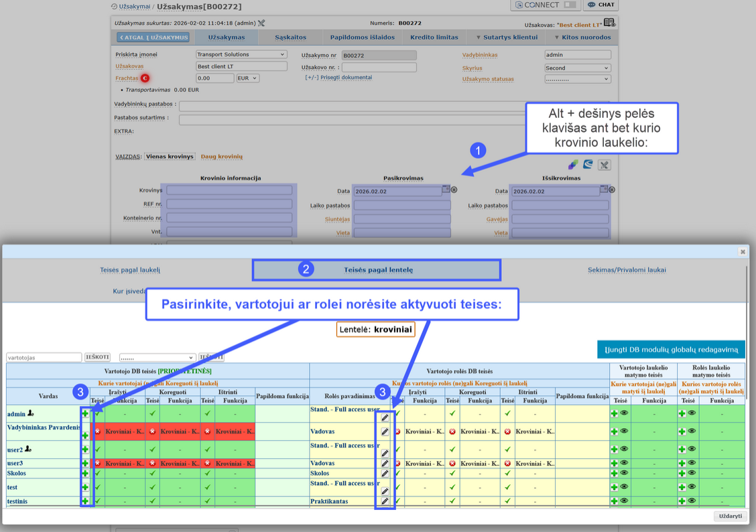Image resolution: width=756 pixels, height=532 pixels.
Task: Open dotted filter dropdown beside IEŠKOTI
Action: pos(157,358)
